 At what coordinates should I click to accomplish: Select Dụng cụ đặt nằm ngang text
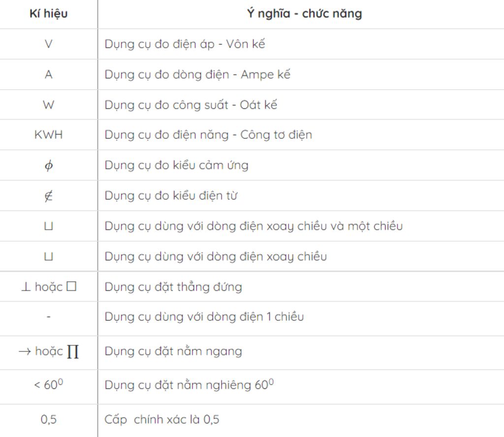click(173, 351)
